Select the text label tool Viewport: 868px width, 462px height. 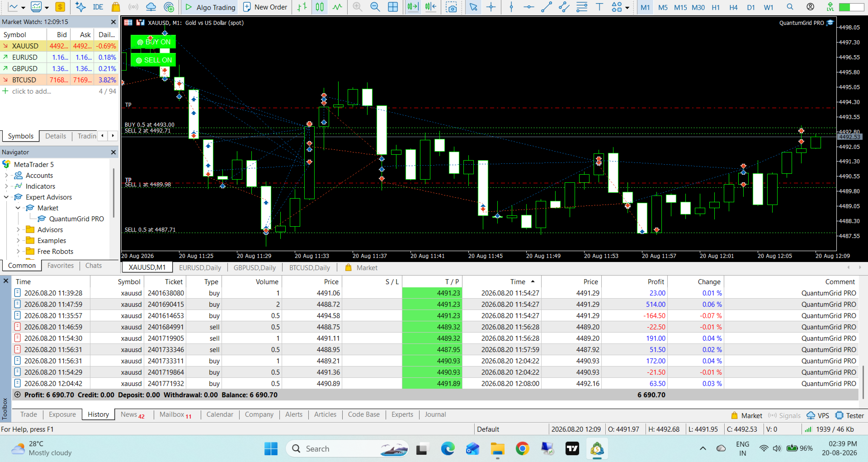click(x=599, y=7)
